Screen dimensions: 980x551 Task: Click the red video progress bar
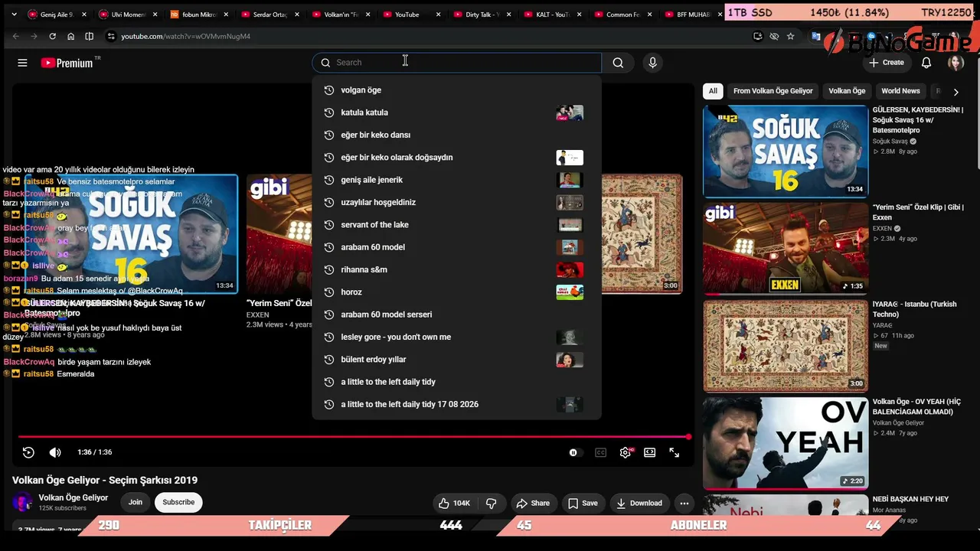(354, 437)
